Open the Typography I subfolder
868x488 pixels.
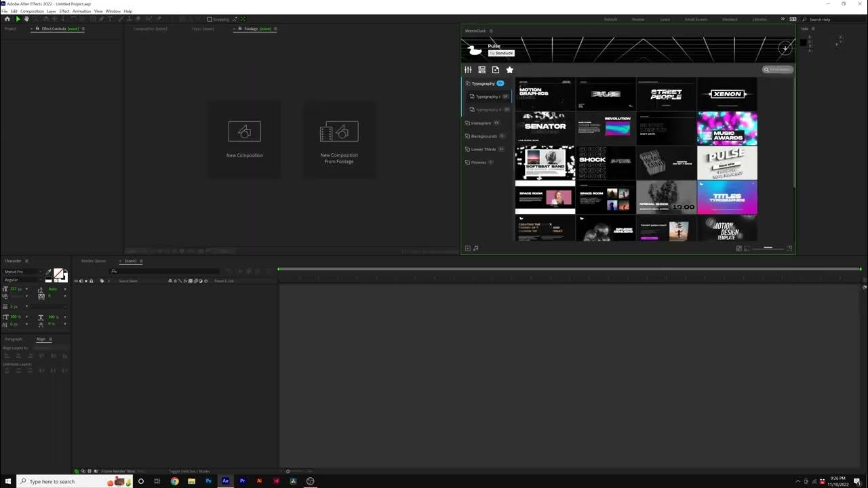489,97
